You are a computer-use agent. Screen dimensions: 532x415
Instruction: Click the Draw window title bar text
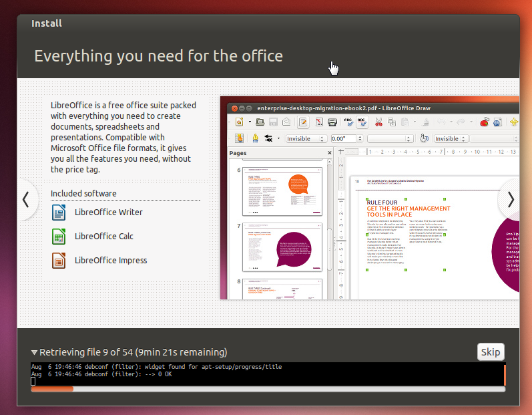(344, 108)
